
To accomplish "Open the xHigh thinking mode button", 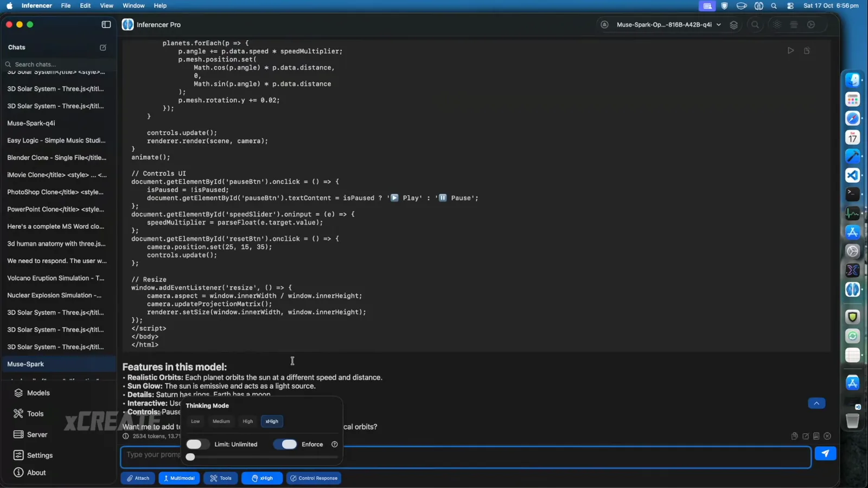I will [262, 478].
